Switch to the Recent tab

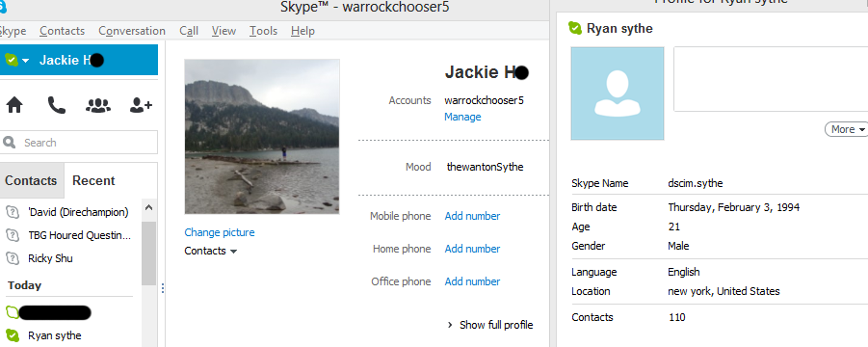pos(93,180)
